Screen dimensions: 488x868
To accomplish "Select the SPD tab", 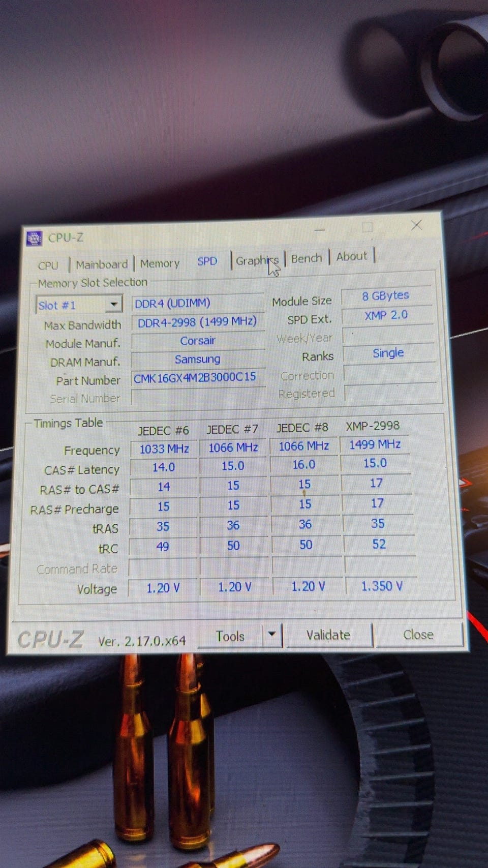I will (207, 261).
